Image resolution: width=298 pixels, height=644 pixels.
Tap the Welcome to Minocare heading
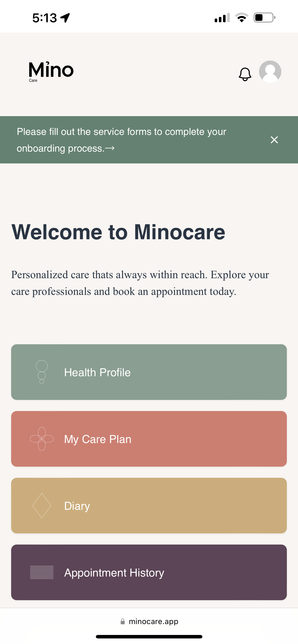(118, 232)
